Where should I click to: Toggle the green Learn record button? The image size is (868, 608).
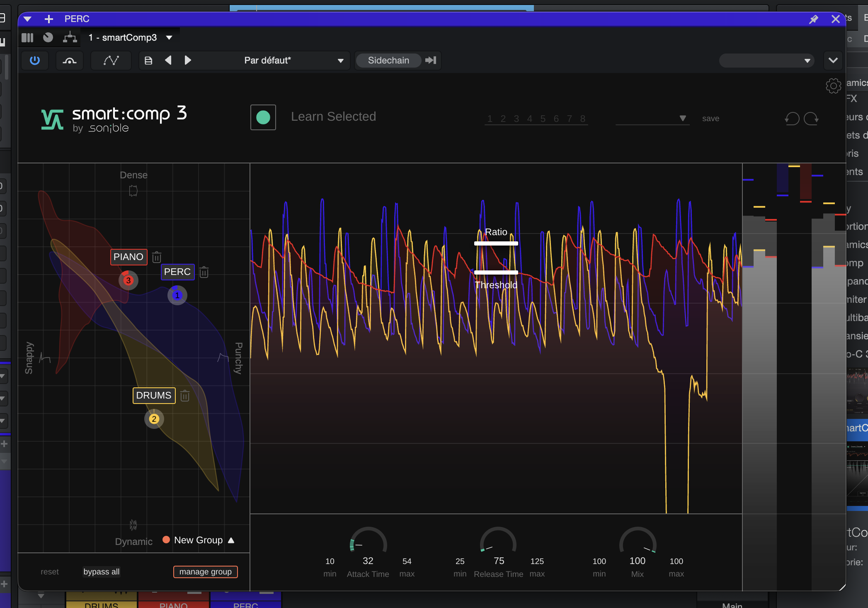click(x=263, y=117)
